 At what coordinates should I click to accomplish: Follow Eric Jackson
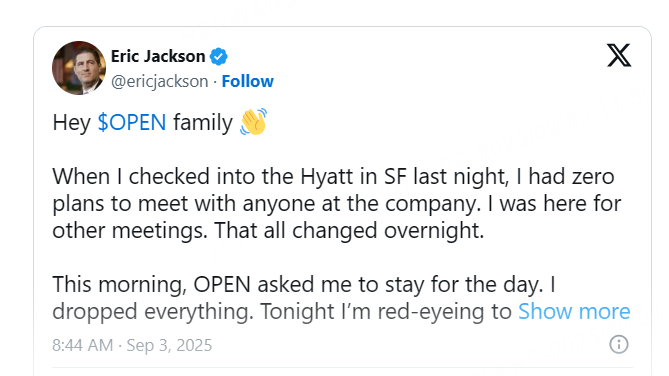pyautogui.click(x=247, y=81)
